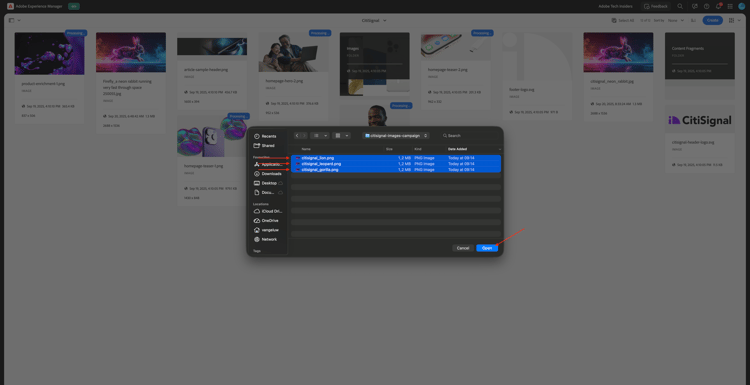The image size is (750, 385).
Task: Go forward in file dialog navigation
Action: 304,136
